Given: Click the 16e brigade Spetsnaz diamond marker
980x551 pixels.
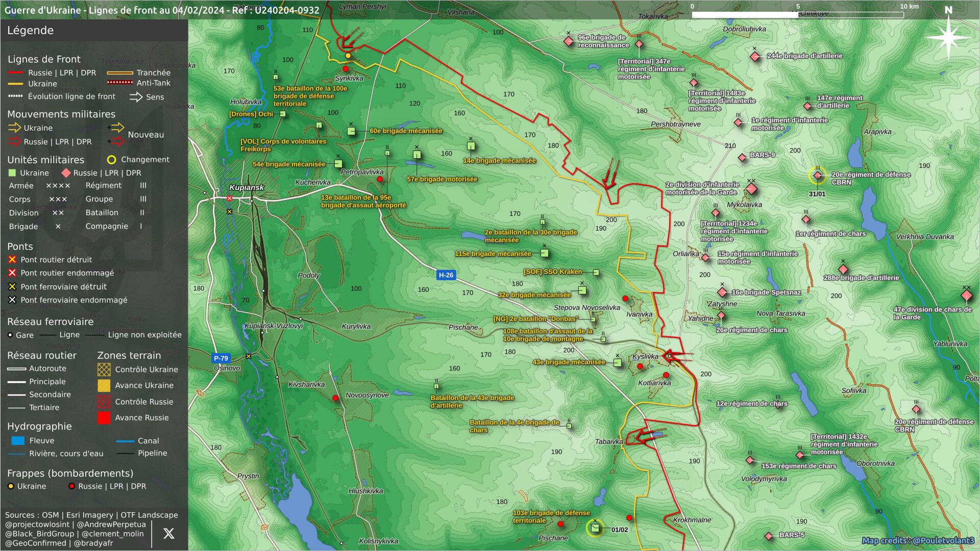Looking at the screenshot, I should click(722, 292).
